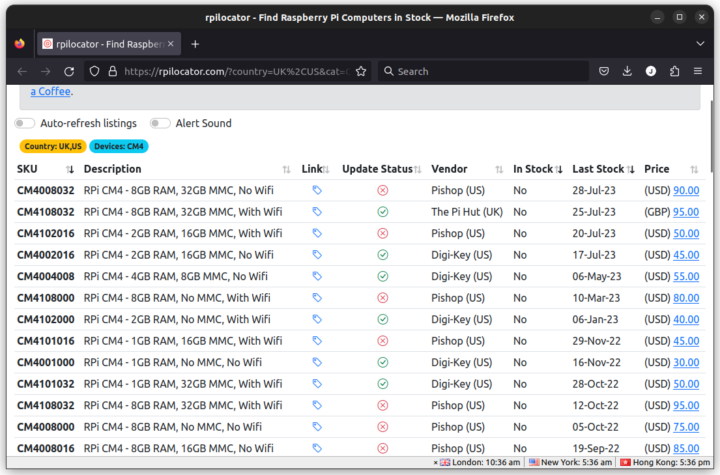Select the rpilocator browser tab
The image size is (720, 475).
point(109,44)
